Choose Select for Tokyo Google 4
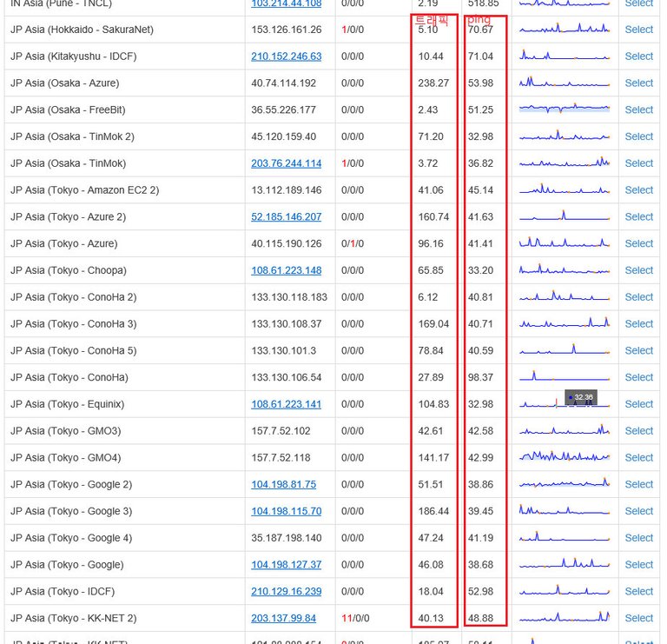This screenshot has width=667, height=644. tap(638, 538)
